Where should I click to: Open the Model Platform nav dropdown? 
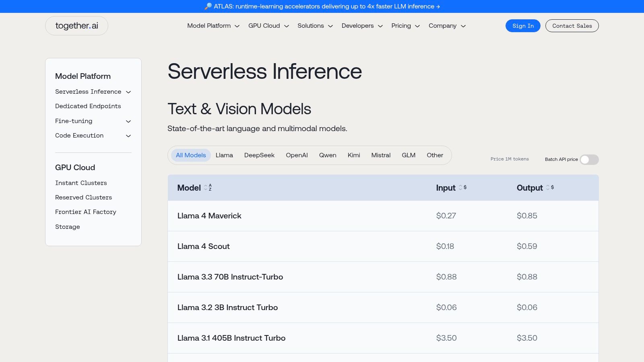[x=213, y=26]
